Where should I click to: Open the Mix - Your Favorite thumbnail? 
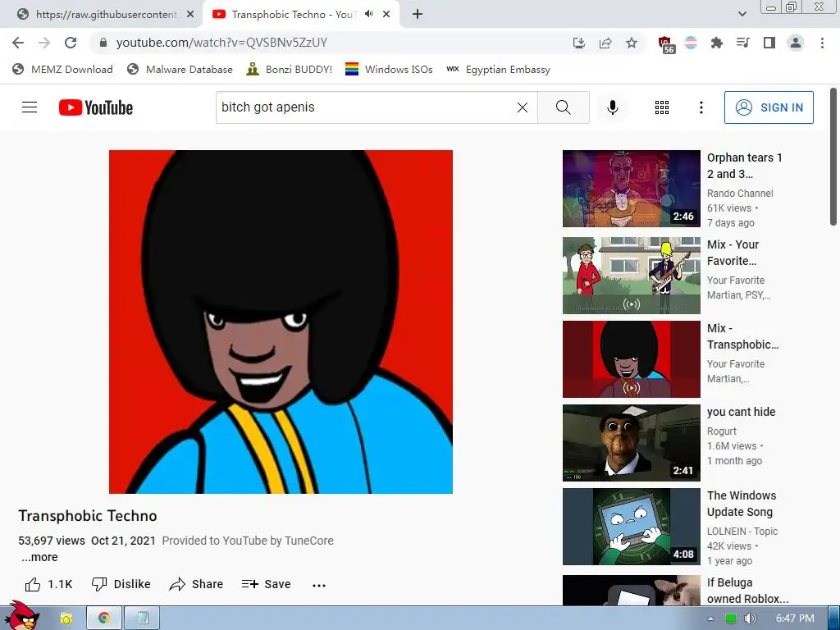(631, 276)
